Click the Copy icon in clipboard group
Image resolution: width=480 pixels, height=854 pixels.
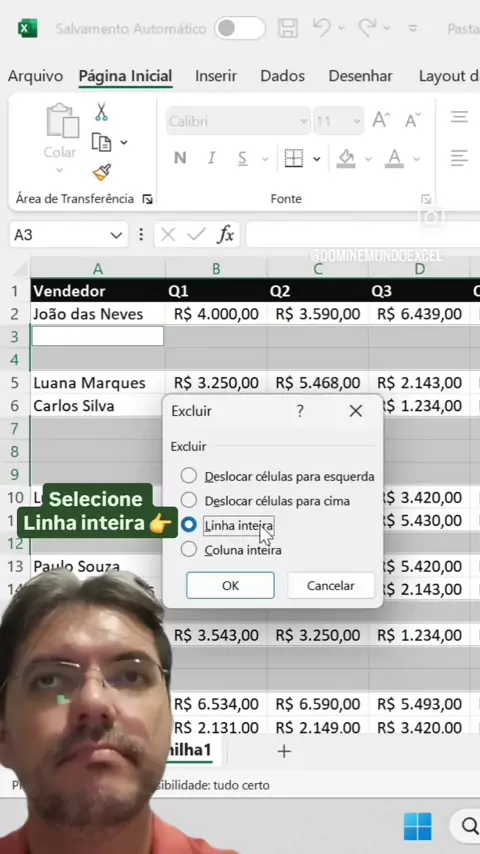101,143
